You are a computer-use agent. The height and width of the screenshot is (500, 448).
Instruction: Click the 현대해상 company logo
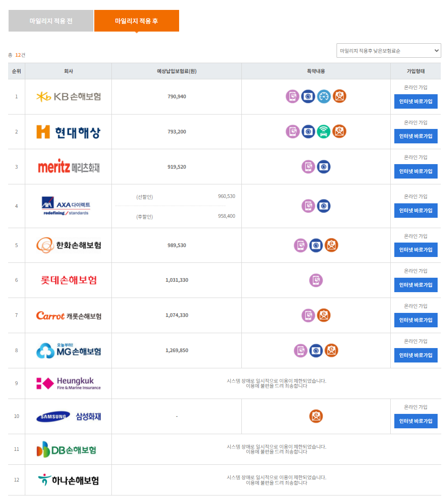click(x=69, y=132)
